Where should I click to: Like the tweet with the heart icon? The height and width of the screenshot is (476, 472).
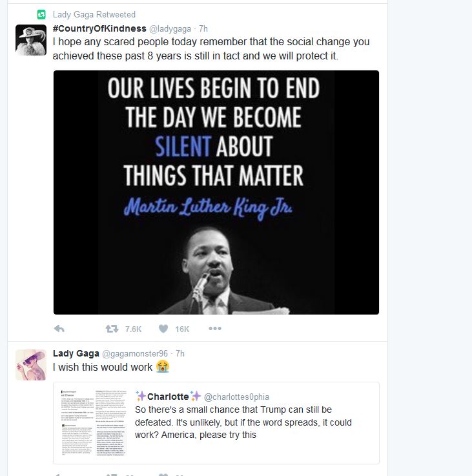click(x=163, y=329)
